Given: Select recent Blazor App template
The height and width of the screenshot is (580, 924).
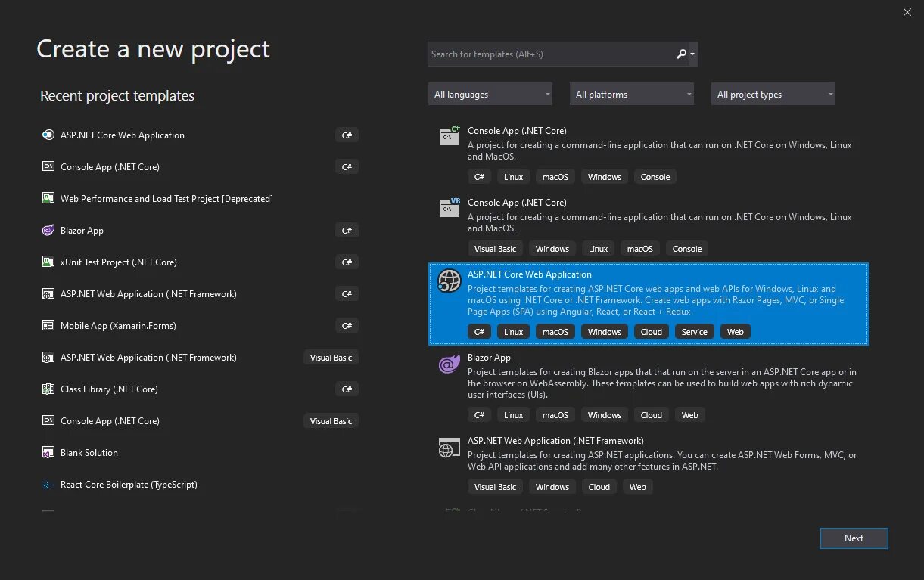Looking at the screenshot, I should [x=200, y=231].
